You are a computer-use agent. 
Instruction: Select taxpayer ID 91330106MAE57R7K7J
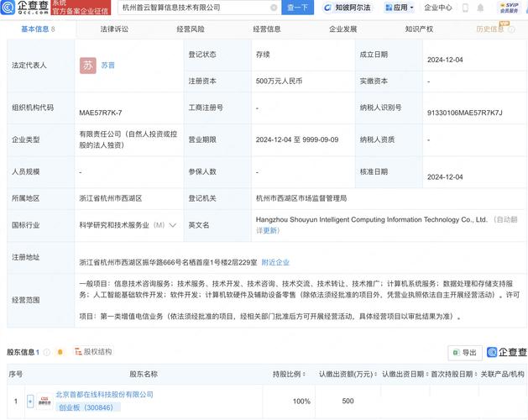coord(465,113)
